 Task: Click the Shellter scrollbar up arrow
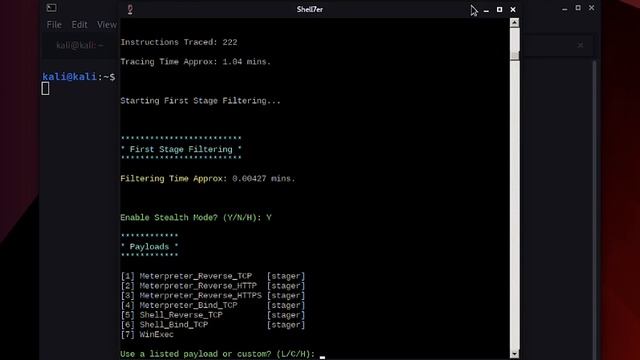pos(514,23)
